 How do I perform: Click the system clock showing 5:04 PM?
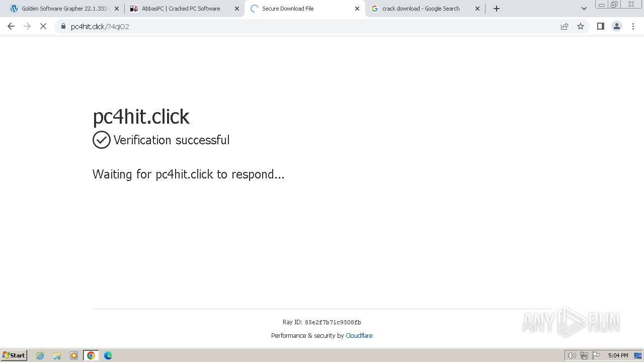pyautogui.click(x=618, y=355)
